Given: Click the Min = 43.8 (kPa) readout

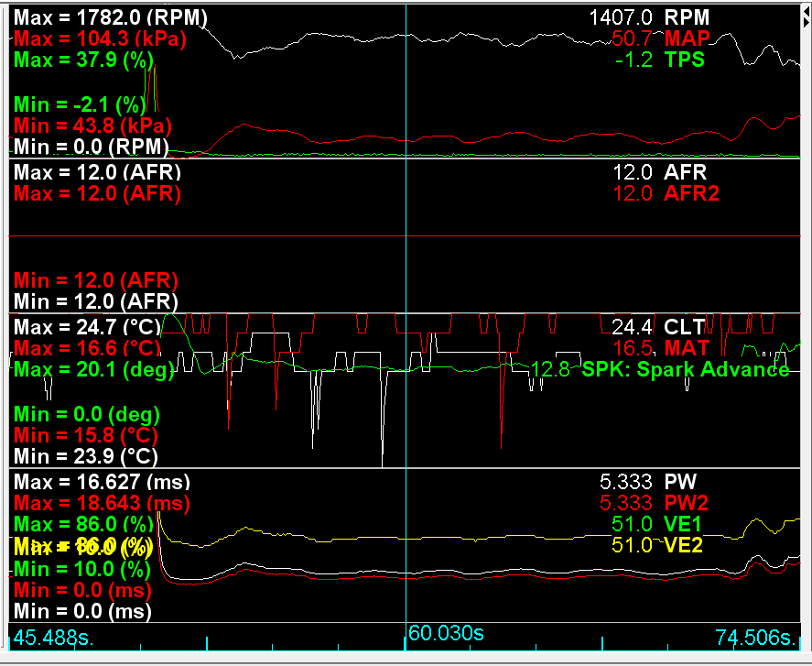Looking at the screenshot, I should [x=93, y=126].
